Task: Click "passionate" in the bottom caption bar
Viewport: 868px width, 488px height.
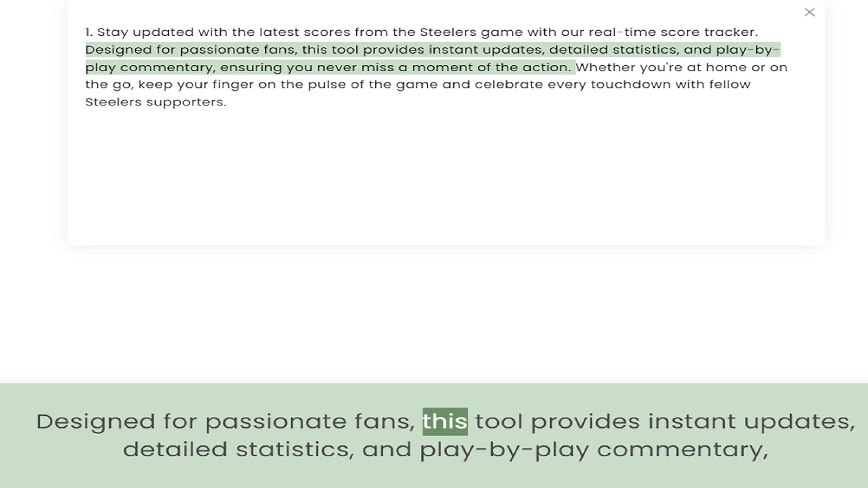Action: pos(276,422)
